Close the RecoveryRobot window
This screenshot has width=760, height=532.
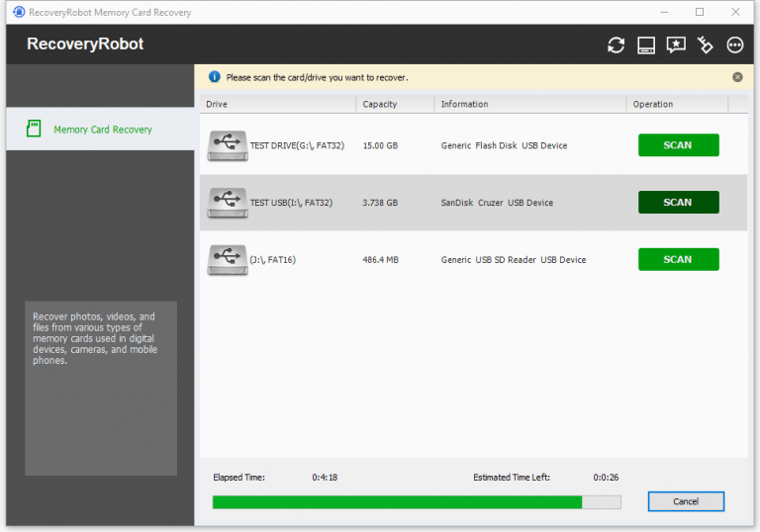point(735,12)
